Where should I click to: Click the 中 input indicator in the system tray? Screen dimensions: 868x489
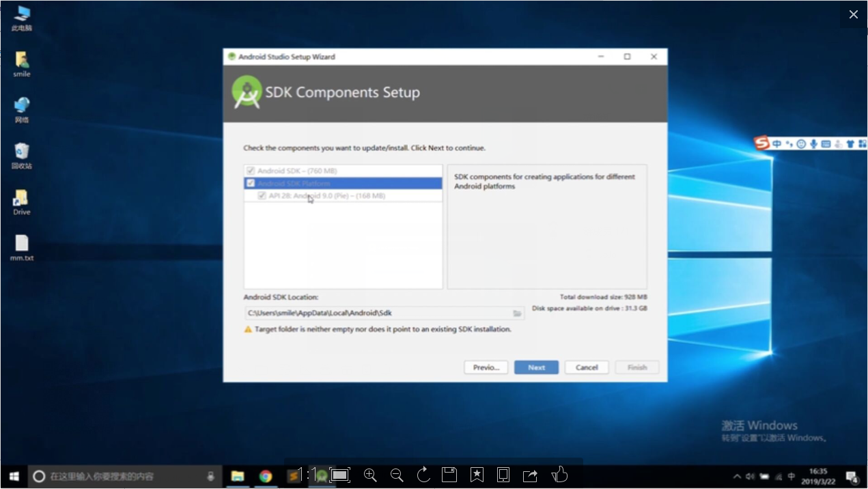(792, 476)
